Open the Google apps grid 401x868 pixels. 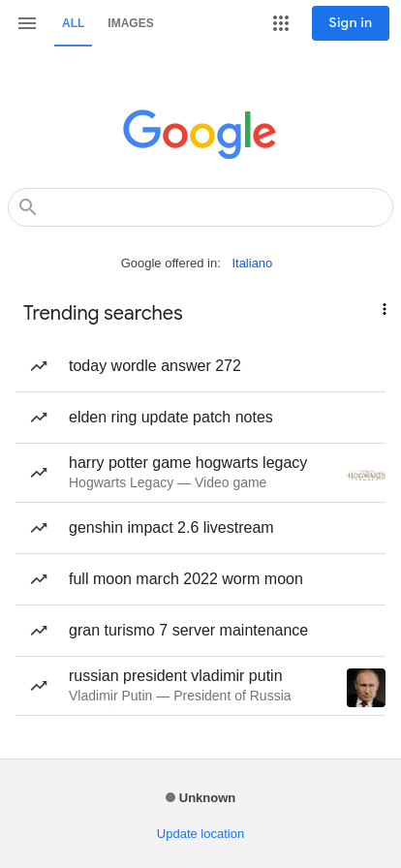[281, 23]
